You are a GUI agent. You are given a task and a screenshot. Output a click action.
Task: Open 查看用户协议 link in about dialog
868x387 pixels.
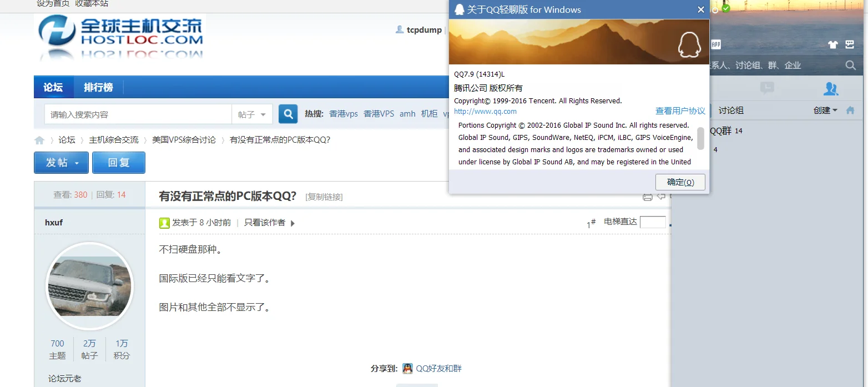pyautogui.click(x=680, y=111)
